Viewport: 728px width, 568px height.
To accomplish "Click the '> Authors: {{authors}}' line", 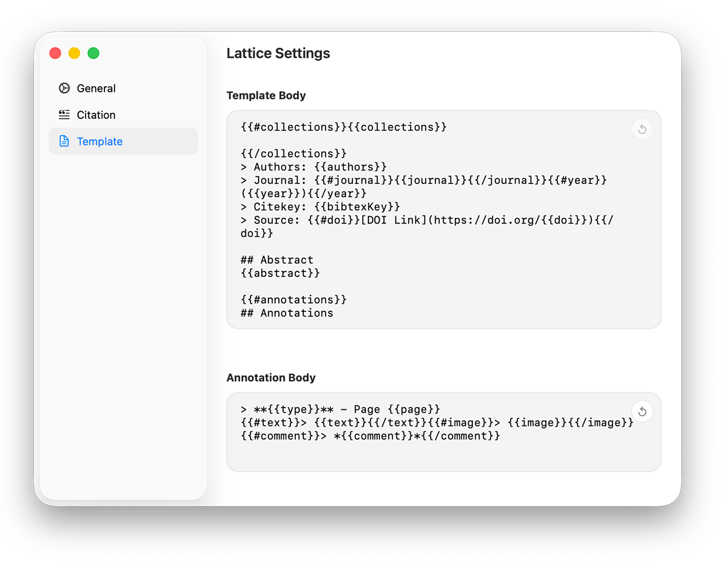I will click(314, 167).
